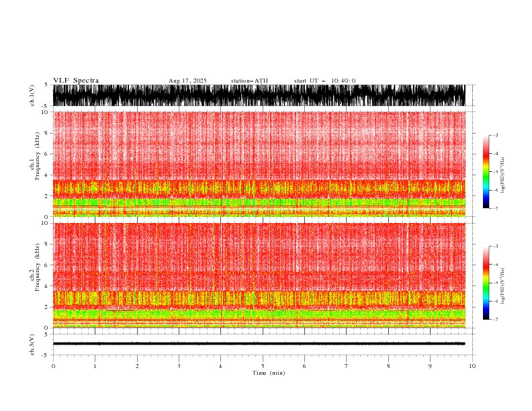Click the "station=ATH" header label
This screenshot has width=532, height=411.
click(x=249, y=81)
